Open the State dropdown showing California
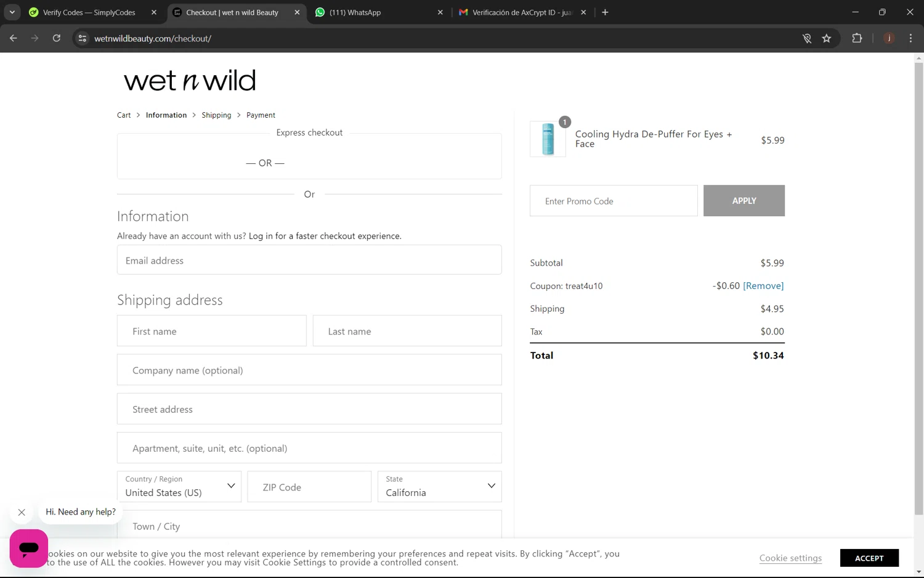This screenshot has width=924, height=578. pyautogui.click(x=440, y=487)
